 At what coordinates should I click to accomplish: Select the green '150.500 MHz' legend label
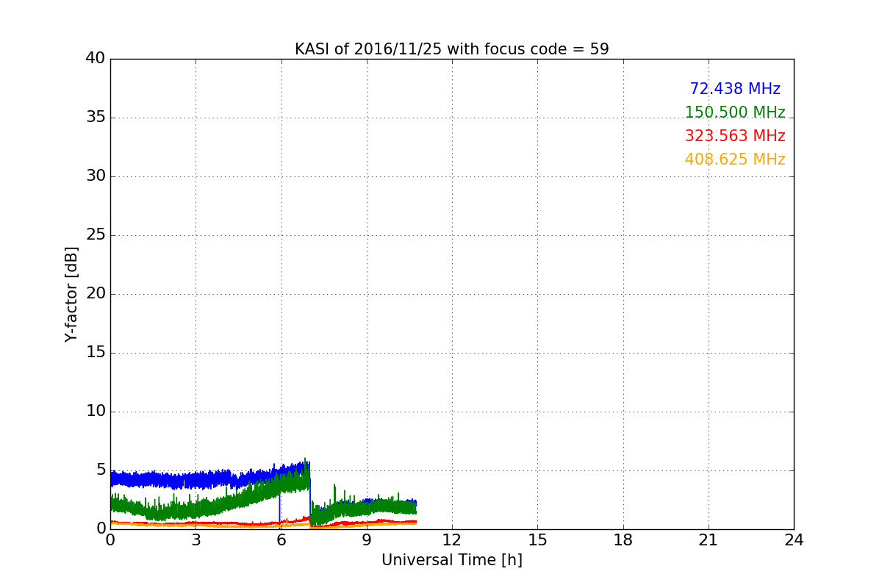click(735, 112)
